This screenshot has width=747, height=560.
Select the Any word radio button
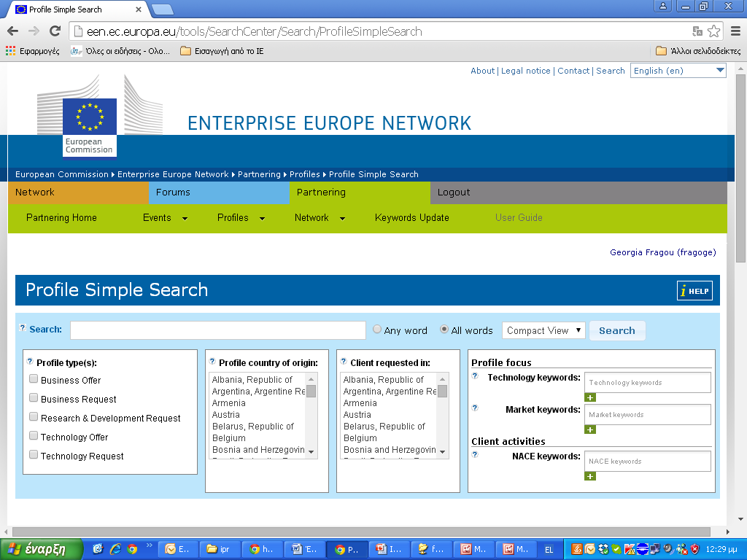[x=377, y=329]
